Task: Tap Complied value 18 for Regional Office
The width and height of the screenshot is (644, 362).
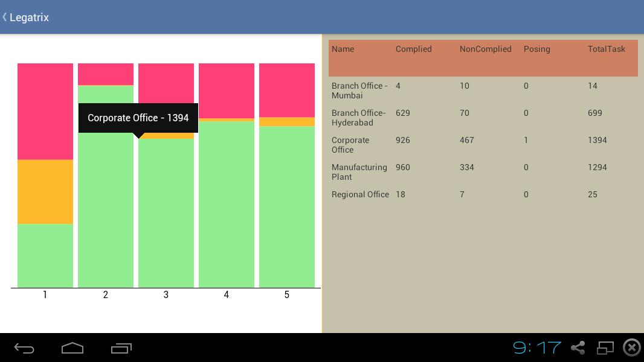Action: click(401, 194)
